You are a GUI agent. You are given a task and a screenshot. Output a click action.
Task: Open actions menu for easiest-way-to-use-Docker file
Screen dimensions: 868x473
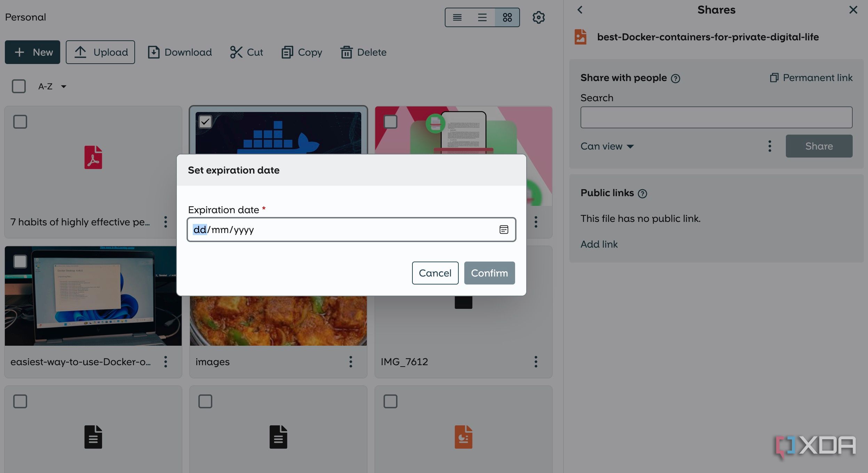(x=166, y=362)
